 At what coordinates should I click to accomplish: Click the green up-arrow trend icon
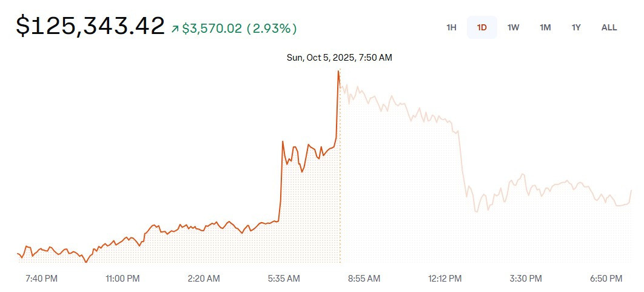[175, 29]
